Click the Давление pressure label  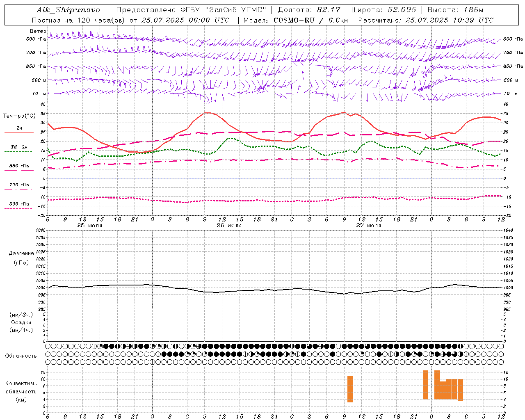tap(21, 253)
